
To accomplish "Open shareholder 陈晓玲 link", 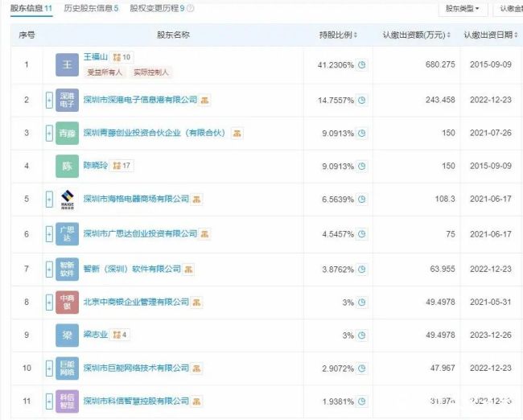I will [x=96, y=166].
